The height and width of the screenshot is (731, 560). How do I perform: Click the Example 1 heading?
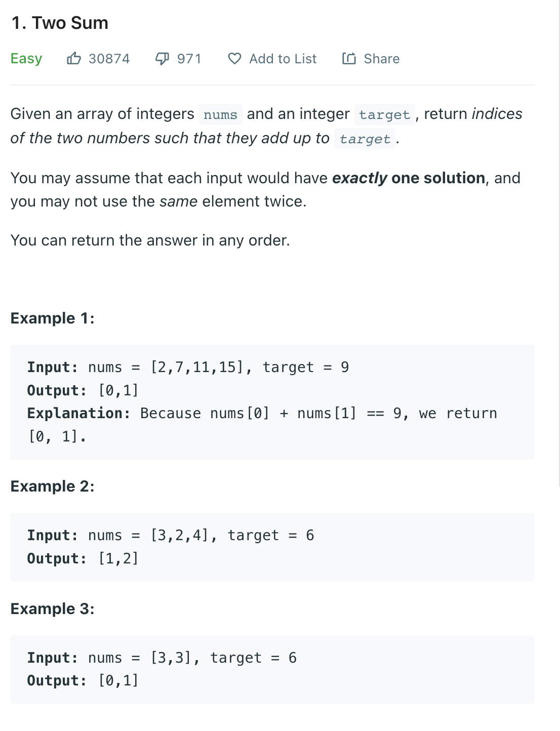(53, 318)
